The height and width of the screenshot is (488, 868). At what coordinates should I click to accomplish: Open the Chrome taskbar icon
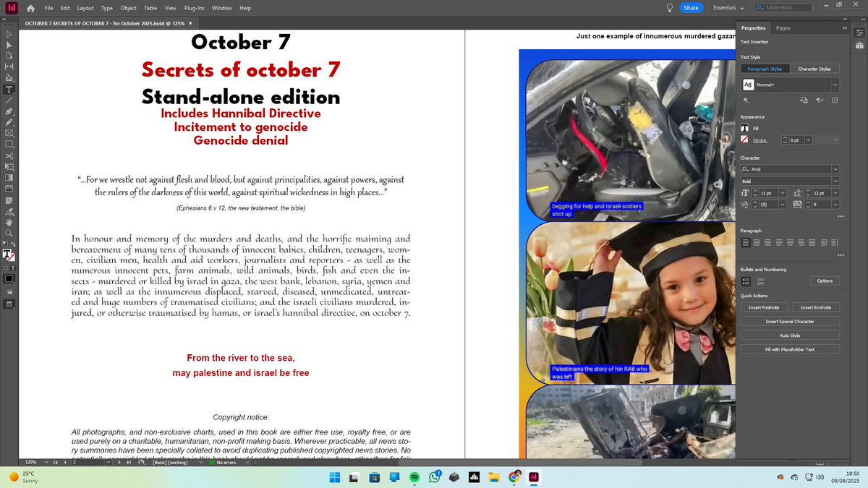point(514,477)
